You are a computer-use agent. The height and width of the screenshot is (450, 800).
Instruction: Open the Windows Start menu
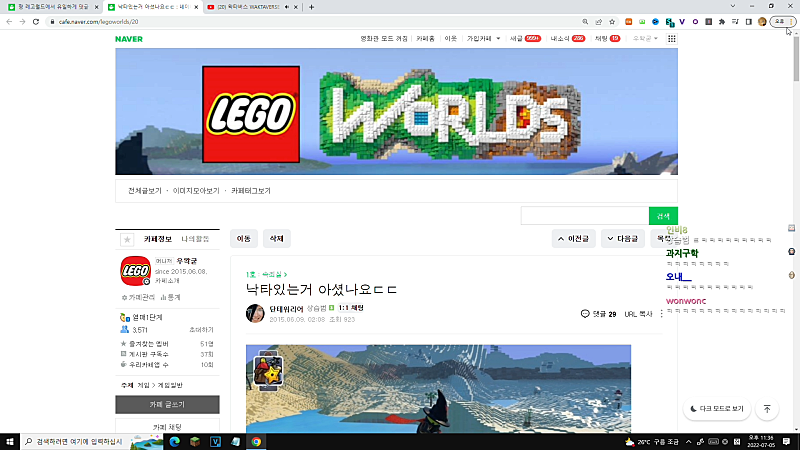click(10, 441)
